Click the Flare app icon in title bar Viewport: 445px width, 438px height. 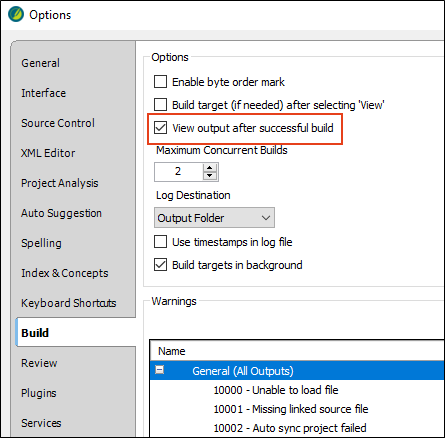[x=16, y=14]
